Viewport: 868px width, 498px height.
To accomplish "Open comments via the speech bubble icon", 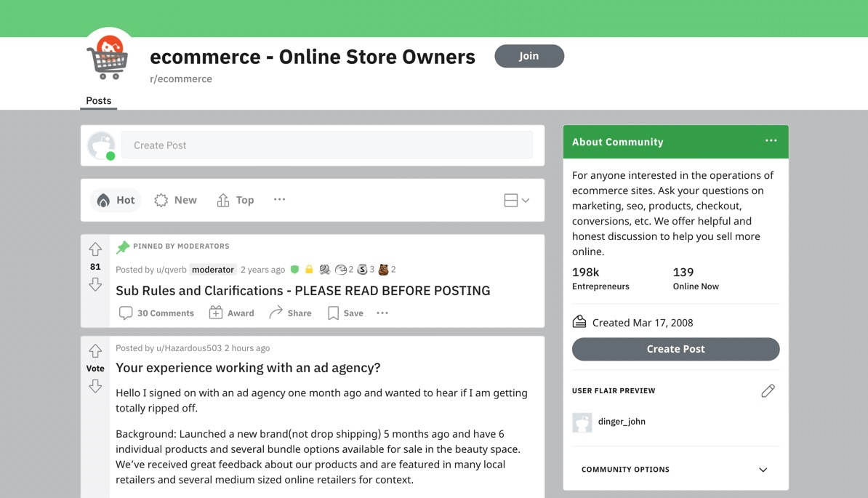I will point(126,313).
